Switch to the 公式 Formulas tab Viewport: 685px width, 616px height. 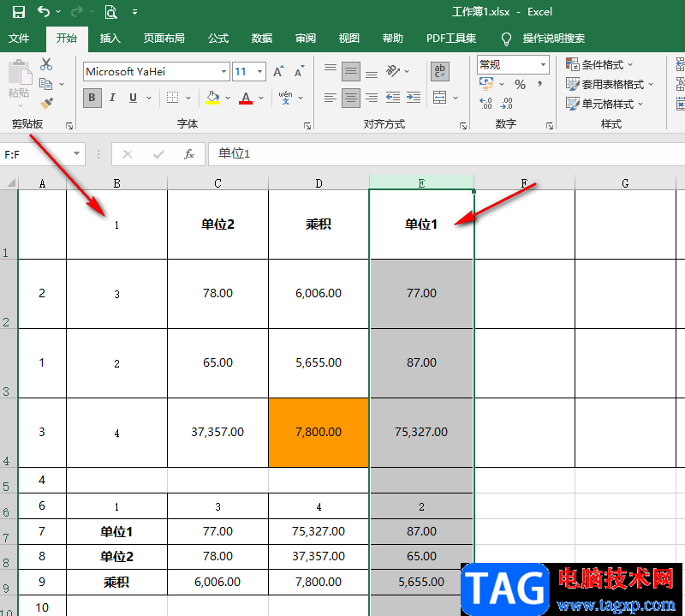(218, 39)
